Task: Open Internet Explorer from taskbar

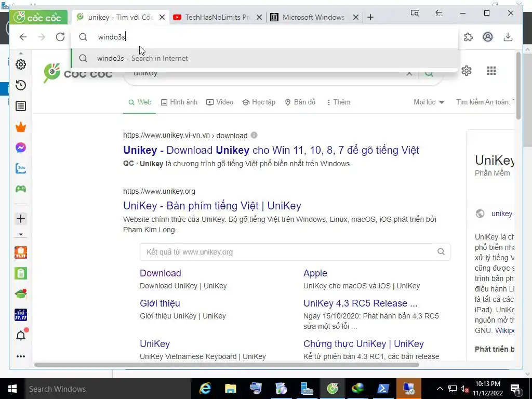Action: point(205,389)
